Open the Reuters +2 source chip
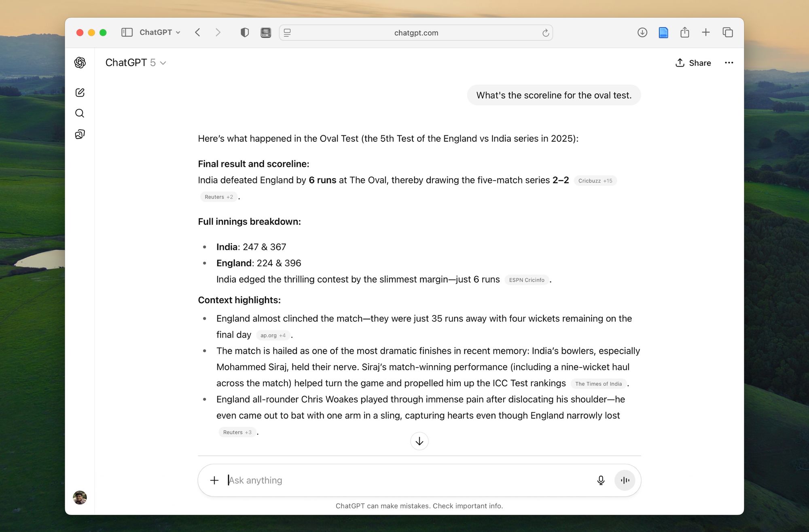The image size is (809, 532). point(218,197)
